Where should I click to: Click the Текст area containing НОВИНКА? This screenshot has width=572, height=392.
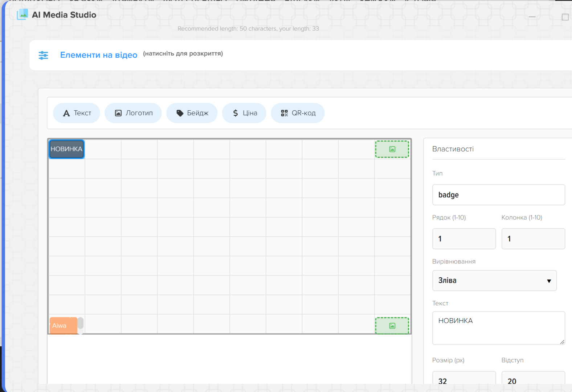(x=499, y=328)
